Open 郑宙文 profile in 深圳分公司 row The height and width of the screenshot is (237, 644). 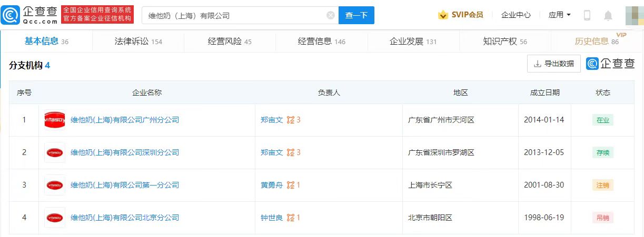(x=272, y=152)
